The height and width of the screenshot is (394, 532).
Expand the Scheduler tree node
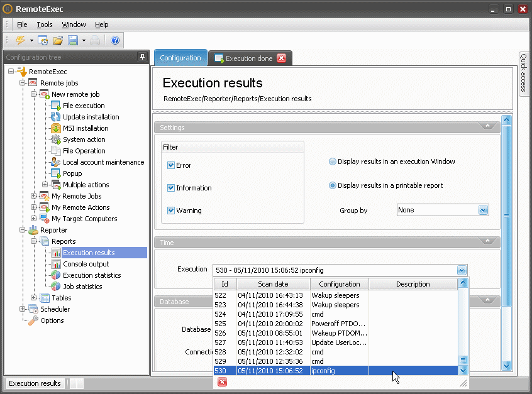tap(23, 309)
